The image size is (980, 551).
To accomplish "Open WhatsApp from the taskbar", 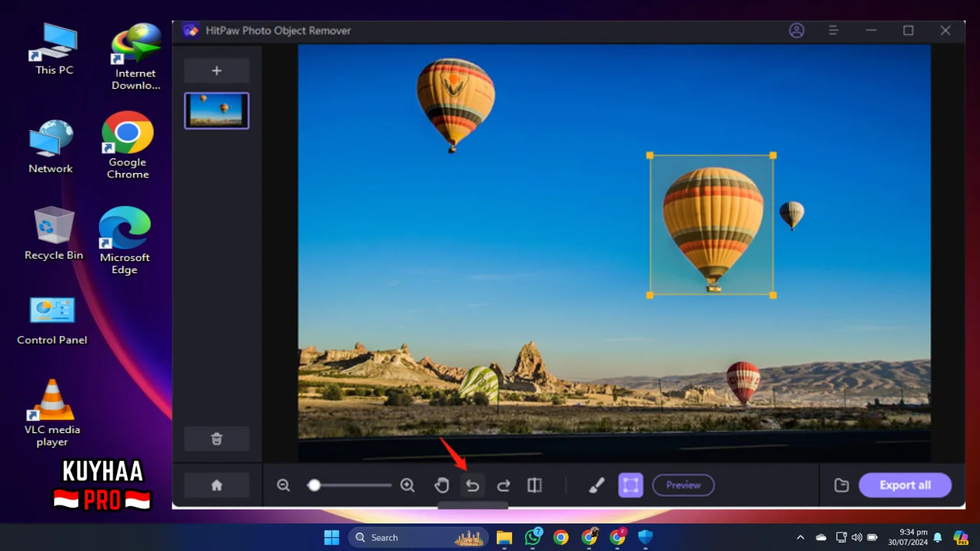I will tap(533, 537).
